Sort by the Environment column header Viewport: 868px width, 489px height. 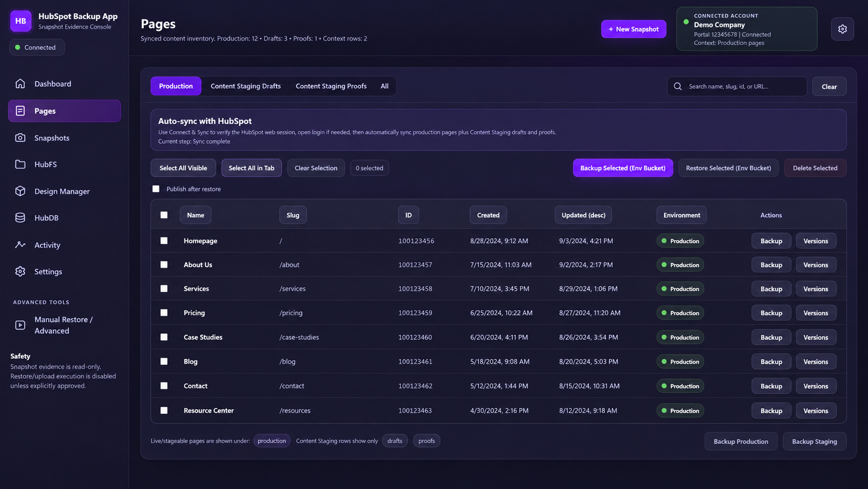681,215
